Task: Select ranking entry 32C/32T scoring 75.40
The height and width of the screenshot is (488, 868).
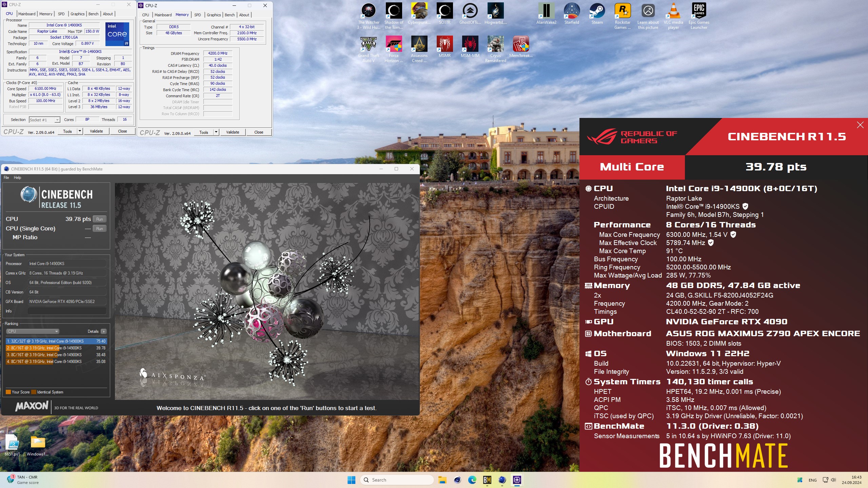Action: 57,341
